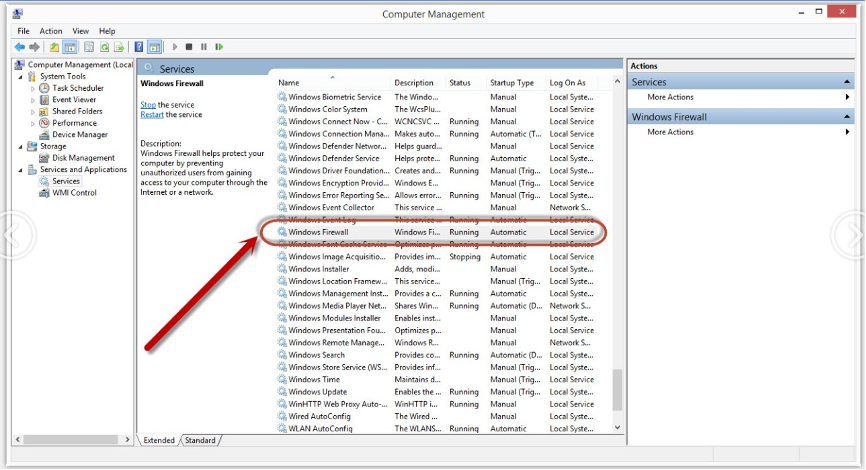The height and width of the screenshot is (470, 866).
Task: Collapse the System Tools tree node
Action: (21, 76)
